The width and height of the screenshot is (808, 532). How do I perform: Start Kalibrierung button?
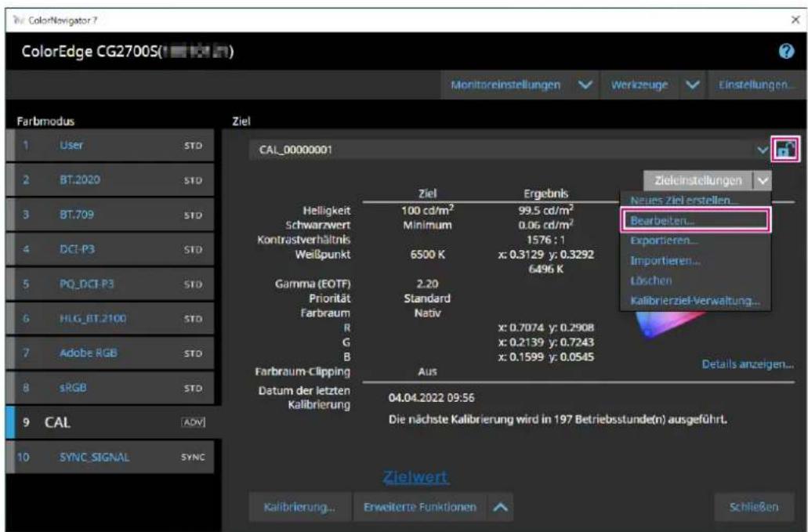pos(299,507)
